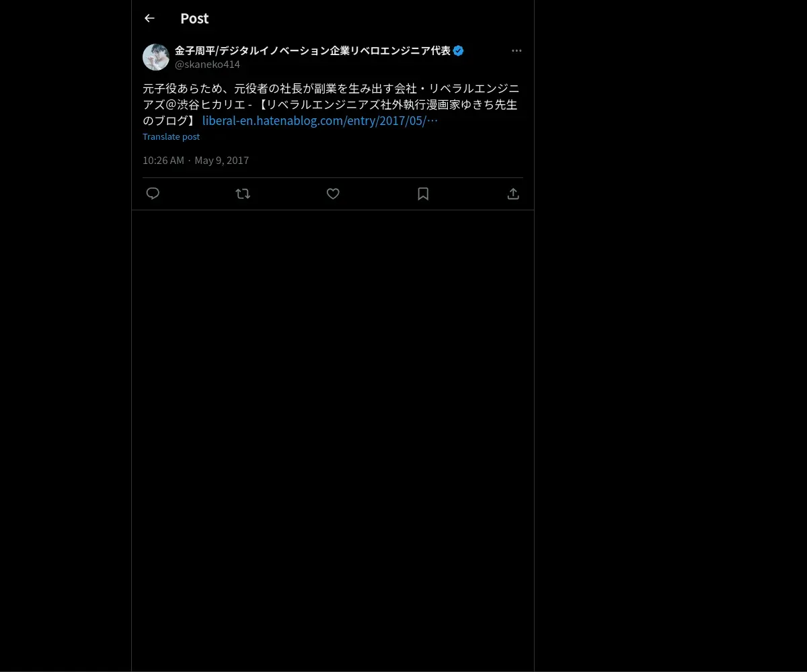Screen dimensions: 807x672
Task: Go back using the left arrow
Action: pyautogui.click(x=149, y=18)
